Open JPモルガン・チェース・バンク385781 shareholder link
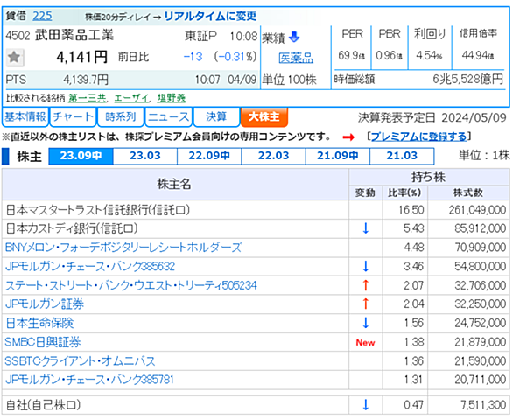 [89, 380]
